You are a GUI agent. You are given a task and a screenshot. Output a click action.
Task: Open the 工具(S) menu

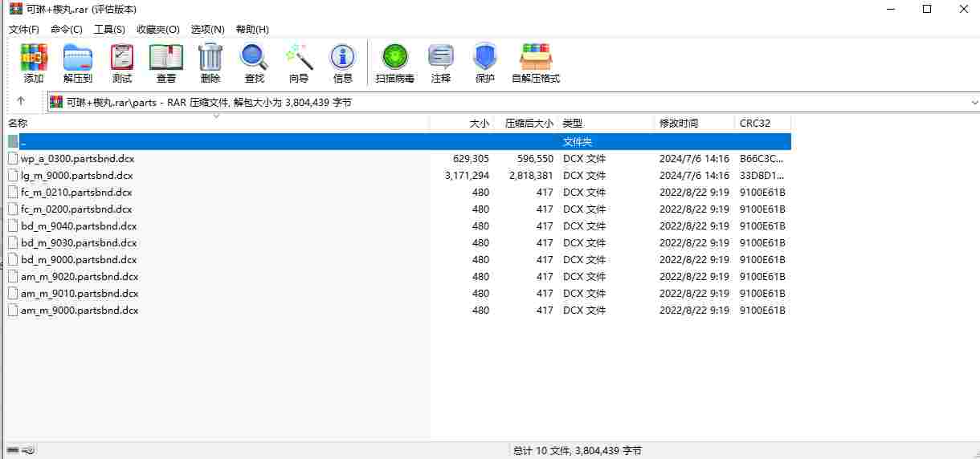click(x=109, y=29)
